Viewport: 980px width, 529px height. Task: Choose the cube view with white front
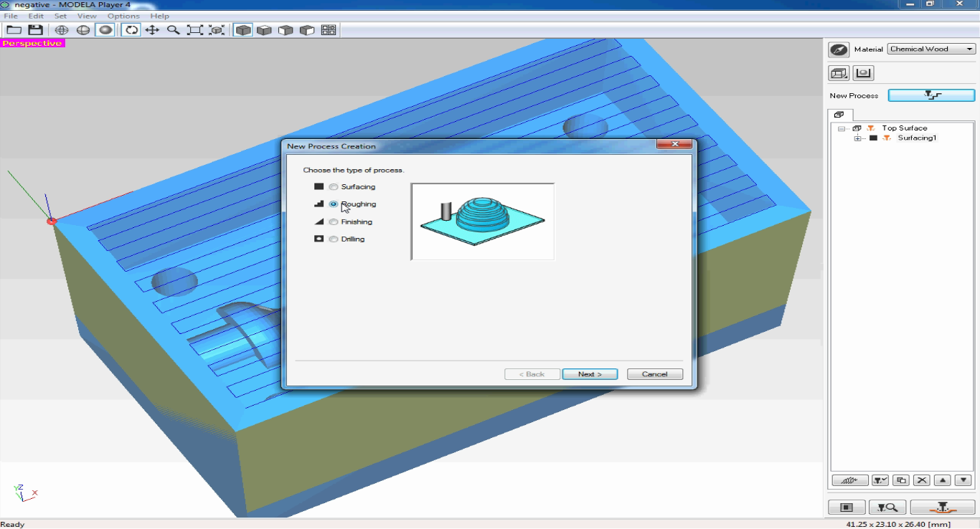[286, 30]
